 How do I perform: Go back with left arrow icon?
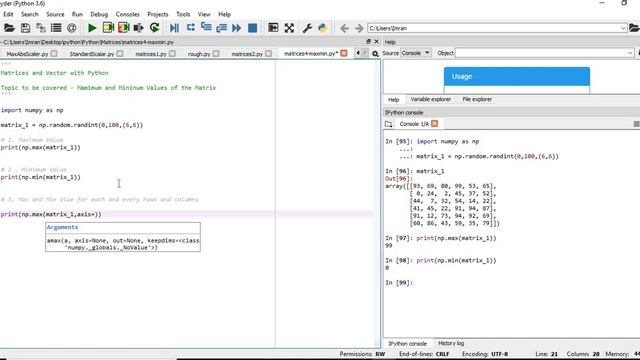tap(344, 28)
